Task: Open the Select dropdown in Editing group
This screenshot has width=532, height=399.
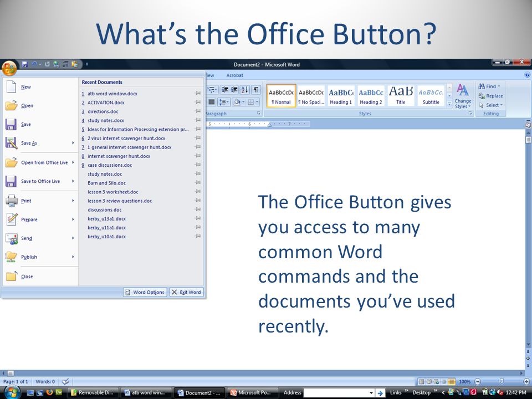Action: tap(490, 105)
